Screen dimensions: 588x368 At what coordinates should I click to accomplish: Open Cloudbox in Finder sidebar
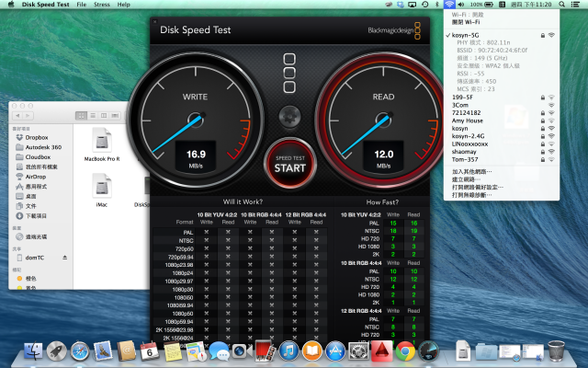tap(36, 157)
